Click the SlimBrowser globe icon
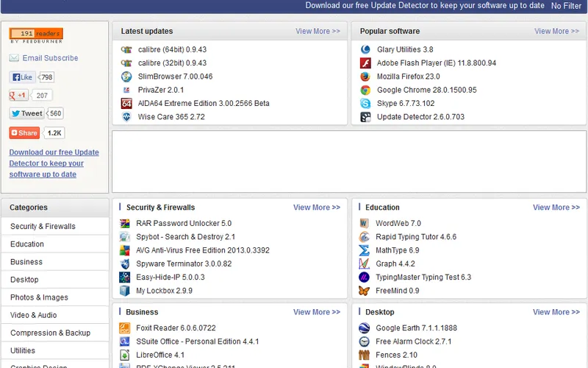This screenshot has height=368, width=588. [126, 77]
